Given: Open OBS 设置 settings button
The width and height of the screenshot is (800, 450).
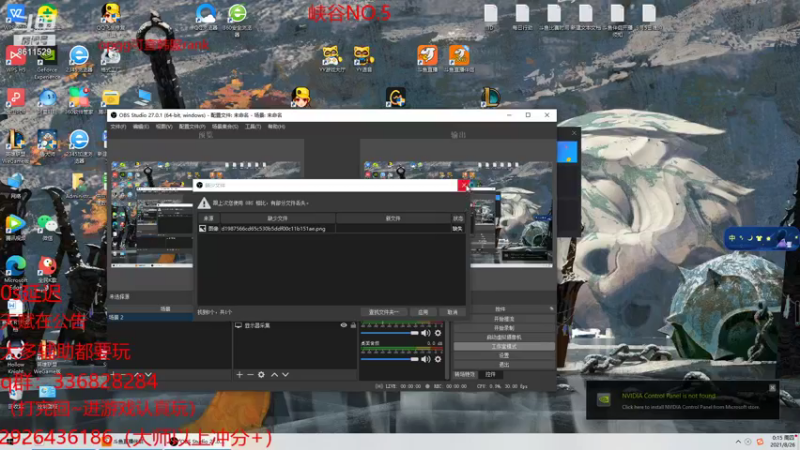Looking at the screenshot, I should [504, 356].
